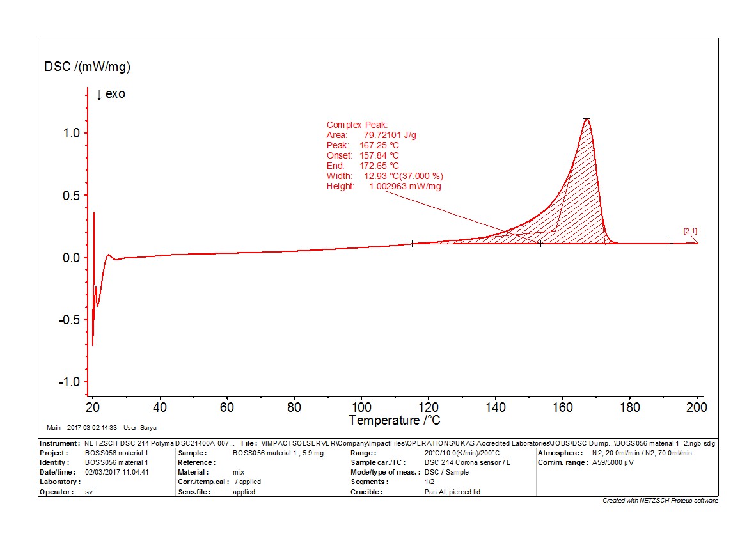Click the timestamp 2017-03-02 14:33
Screen dimensions: 756x534
[92, 427]
